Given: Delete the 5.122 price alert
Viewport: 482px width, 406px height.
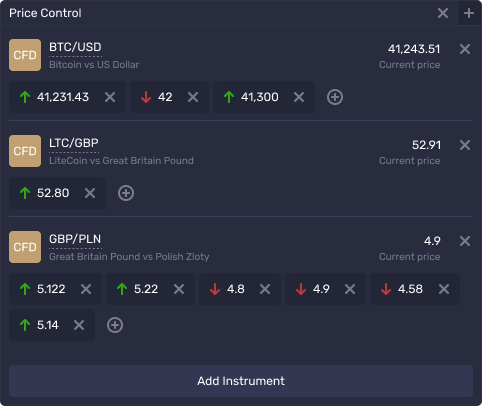Looking at the screenshot, I should click(x=86, y=289).
